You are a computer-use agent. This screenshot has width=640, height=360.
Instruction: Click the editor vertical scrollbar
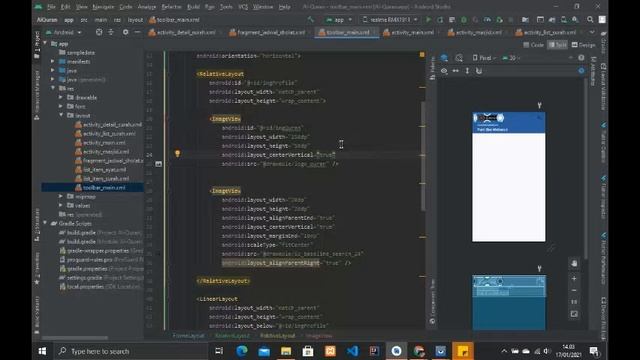pos(423,156)
